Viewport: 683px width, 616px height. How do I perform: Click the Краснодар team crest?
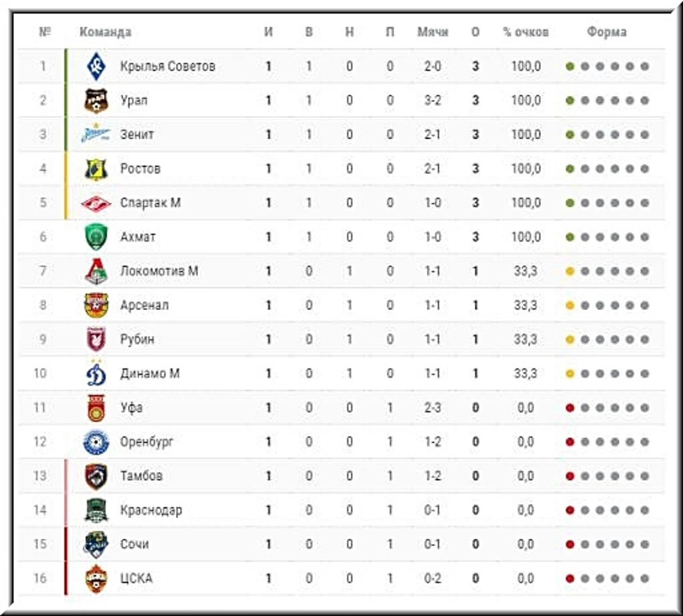click(96, 510)
